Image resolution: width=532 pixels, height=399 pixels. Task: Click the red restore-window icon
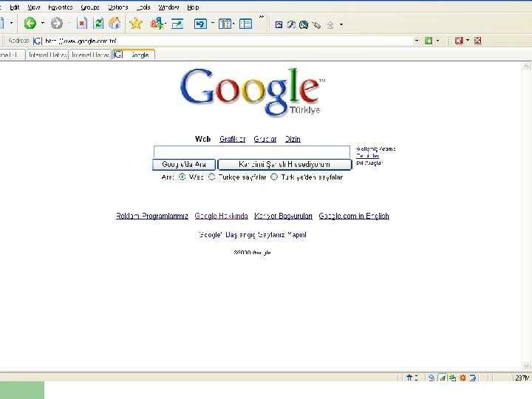tap(459, 41)
